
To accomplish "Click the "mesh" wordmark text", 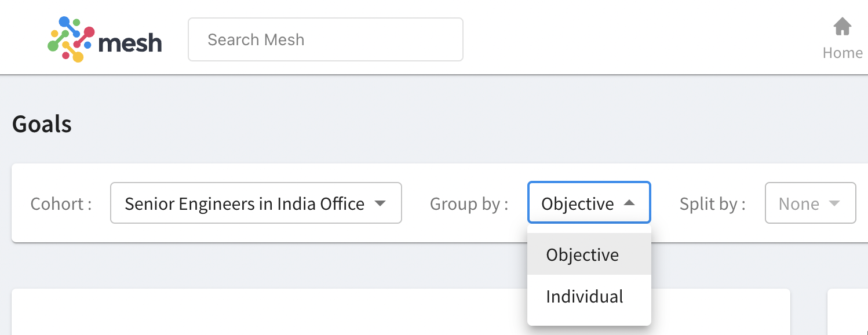I will tap(130, 42).
